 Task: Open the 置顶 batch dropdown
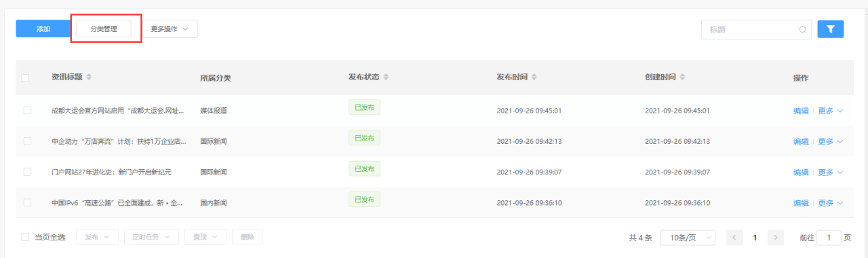tap(205, 237)
